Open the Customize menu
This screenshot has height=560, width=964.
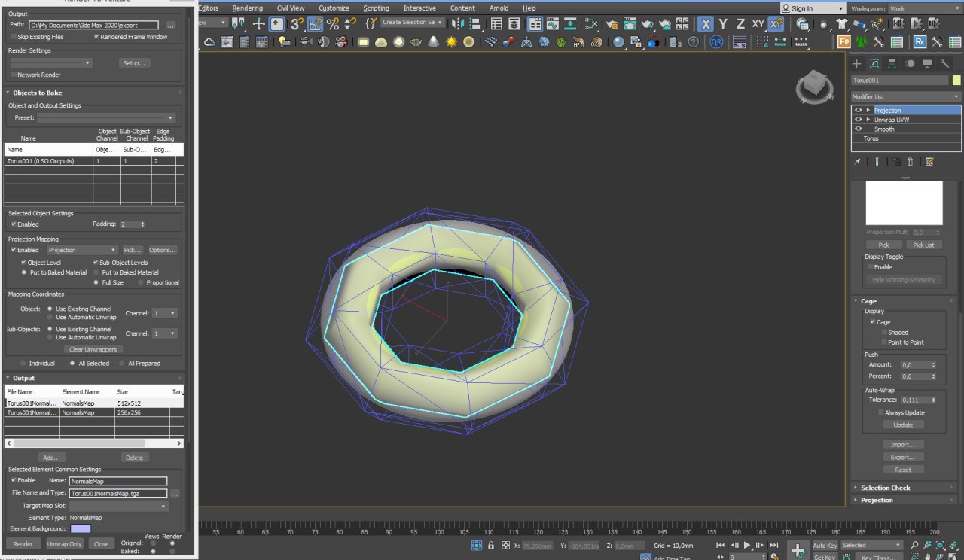point(334,8)
